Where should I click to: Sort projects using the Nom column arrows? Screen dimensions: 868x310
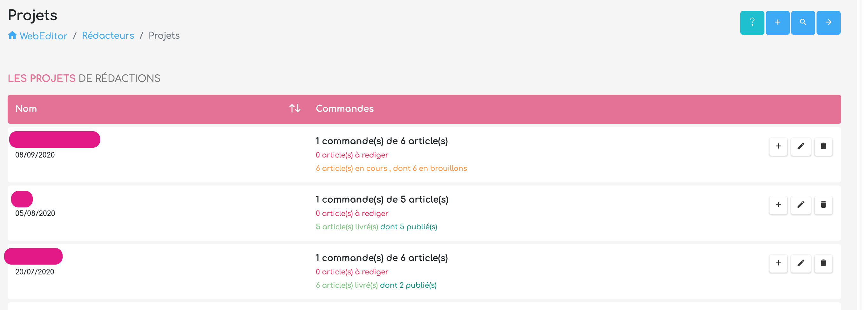click(295, 109)
